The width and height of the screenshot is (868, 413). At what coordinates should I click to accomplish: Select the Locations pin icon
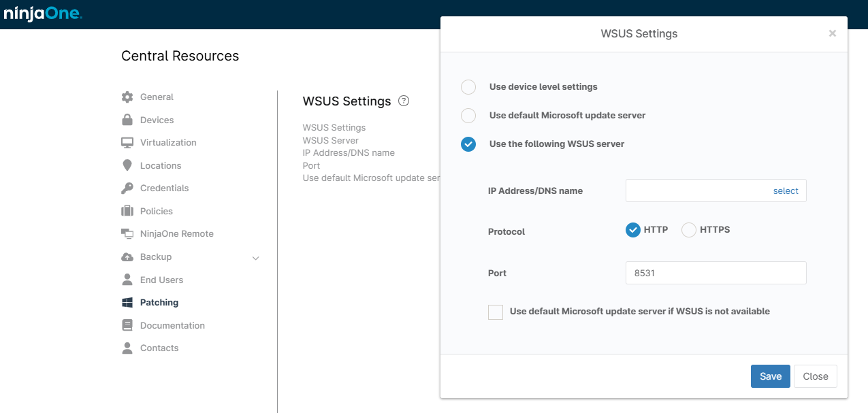click(x=127, y=165)
